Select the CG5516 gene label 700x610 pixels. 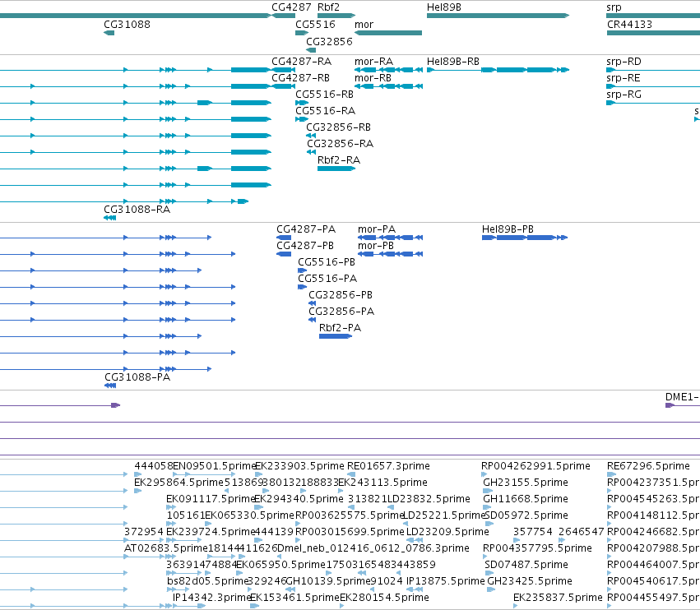[315, 25]
